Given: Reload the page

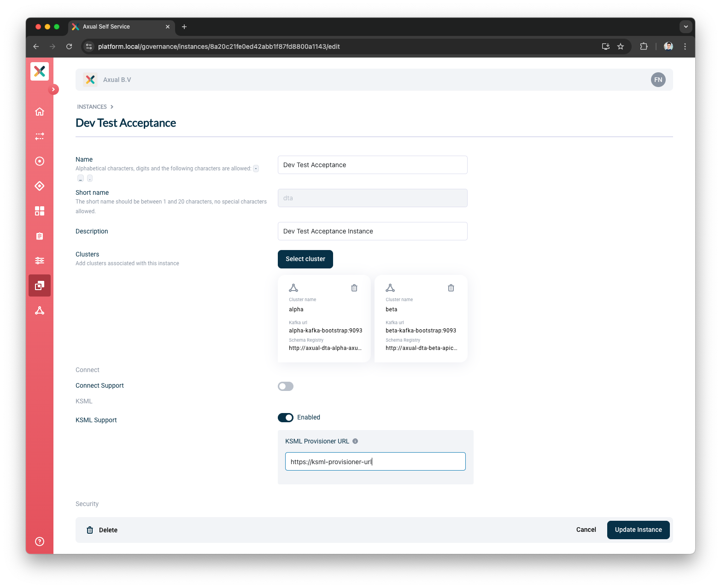Looking at the screenshot, I should click(x=69, y=47).
